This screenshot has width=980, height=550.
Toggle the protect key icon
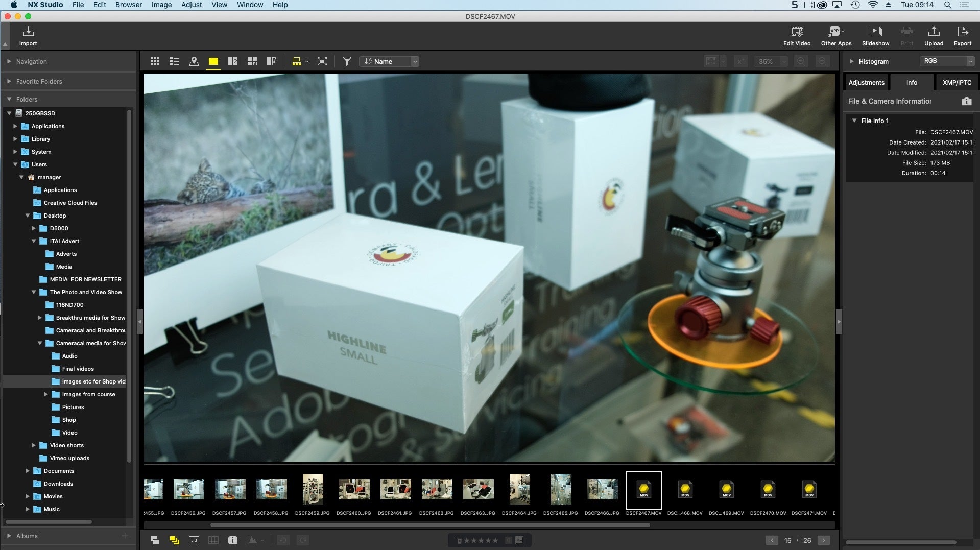point(519,540)
